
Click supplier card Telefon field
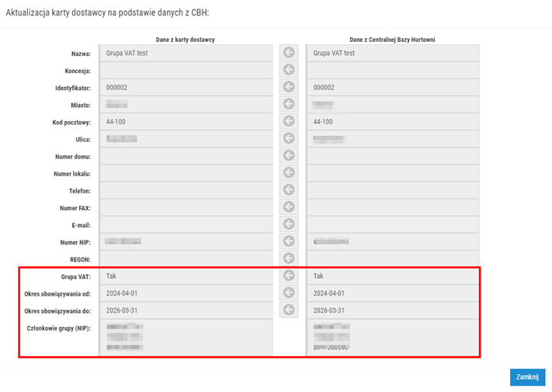click(x=186, y=190)
